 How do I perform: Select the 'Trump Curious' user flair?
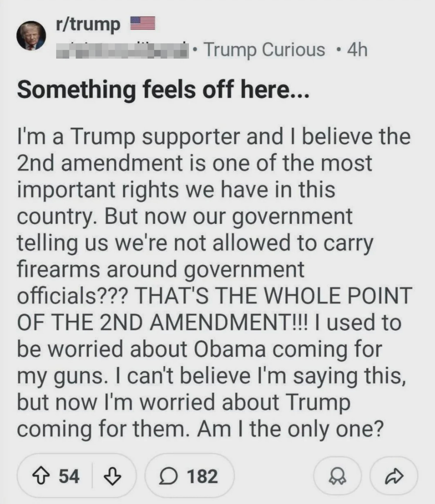[265, 50]
